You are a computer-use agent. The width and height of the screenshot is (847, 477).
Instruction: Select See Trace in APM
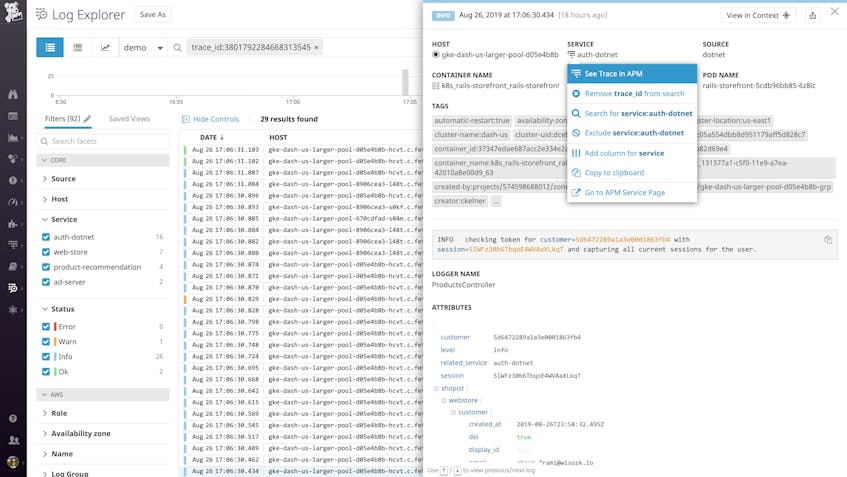pos(632,73)
